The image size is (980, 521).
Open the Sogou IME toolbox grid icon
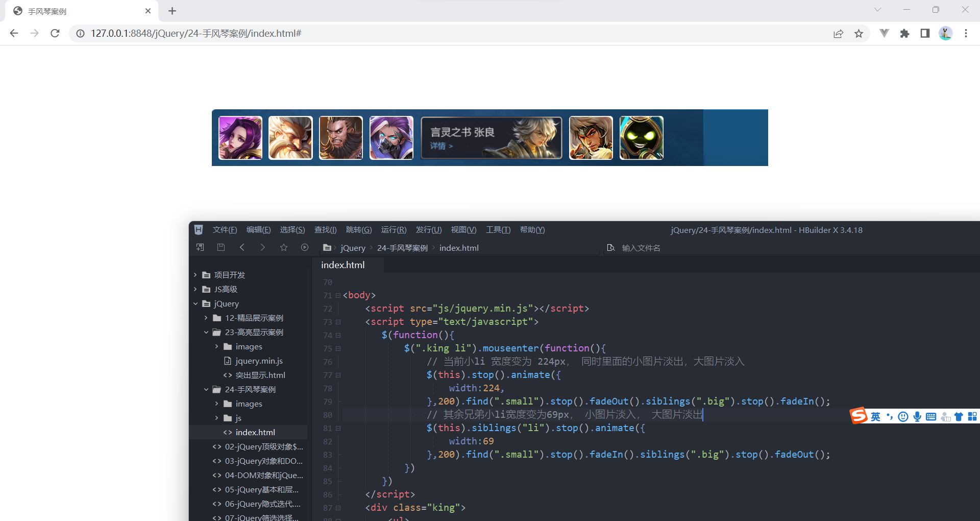tap(972, 416)
